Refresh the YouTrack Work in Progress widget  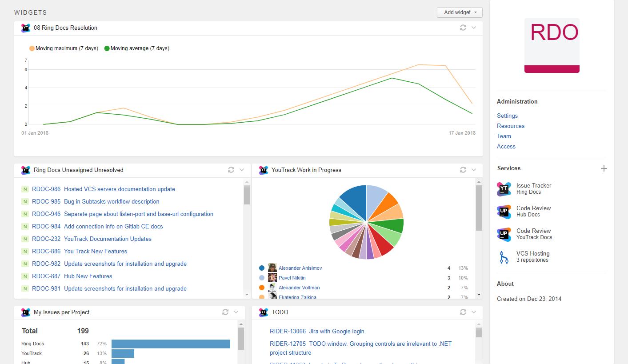coord(463,170)
